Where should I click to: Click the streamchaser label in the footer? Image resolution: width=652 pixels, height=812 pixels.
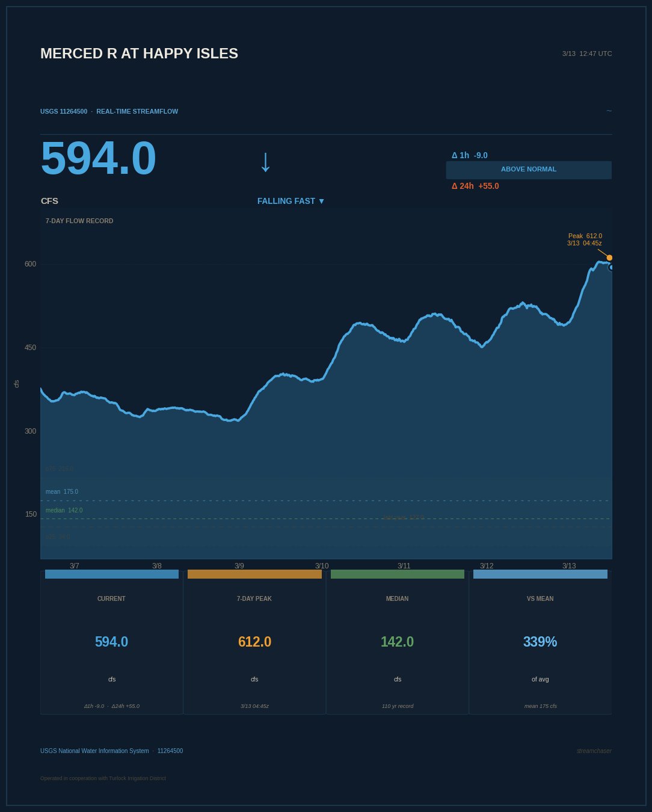click(594, 751)
